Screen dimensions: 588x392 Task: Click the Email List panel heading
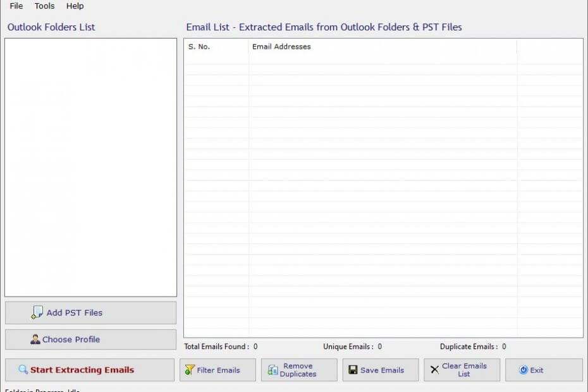(324, 27)
